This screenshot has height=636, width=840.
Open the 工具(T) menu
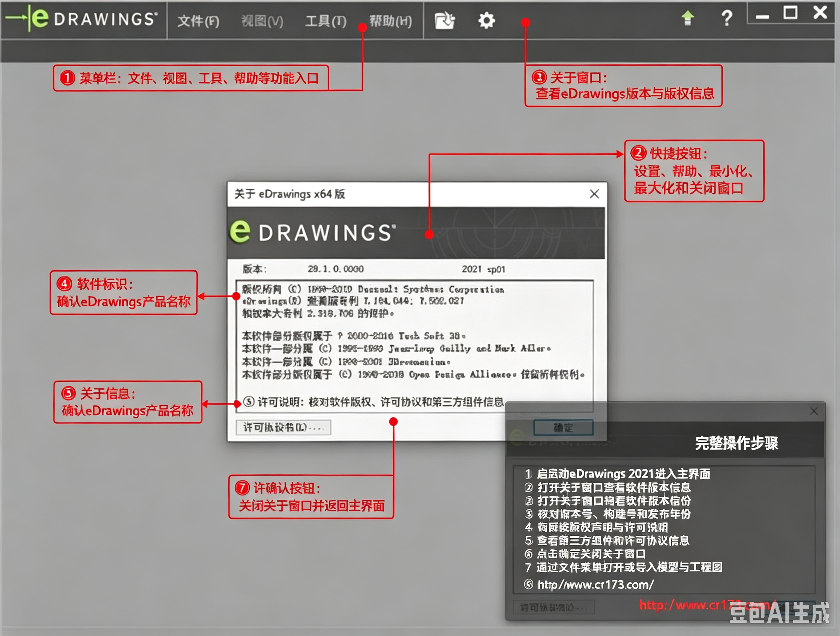[326, 21]
